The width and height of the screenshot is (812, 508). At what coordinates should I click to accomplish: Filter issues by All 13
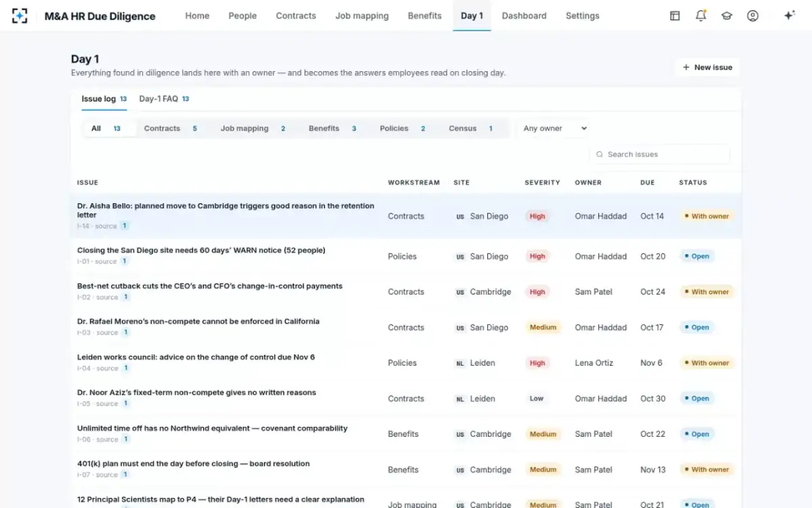[x=109, y=128]
